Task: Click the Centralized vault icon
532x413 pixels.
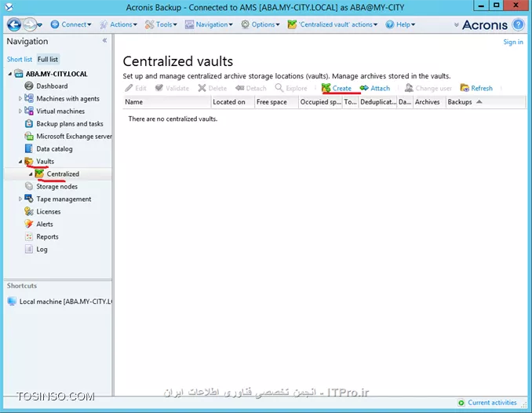Action: click(x=39, y=174)
